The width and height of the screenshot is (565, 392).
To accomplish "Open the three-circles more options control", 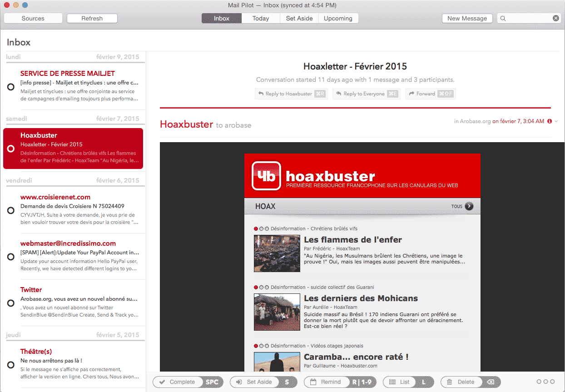I will [545, 382].
